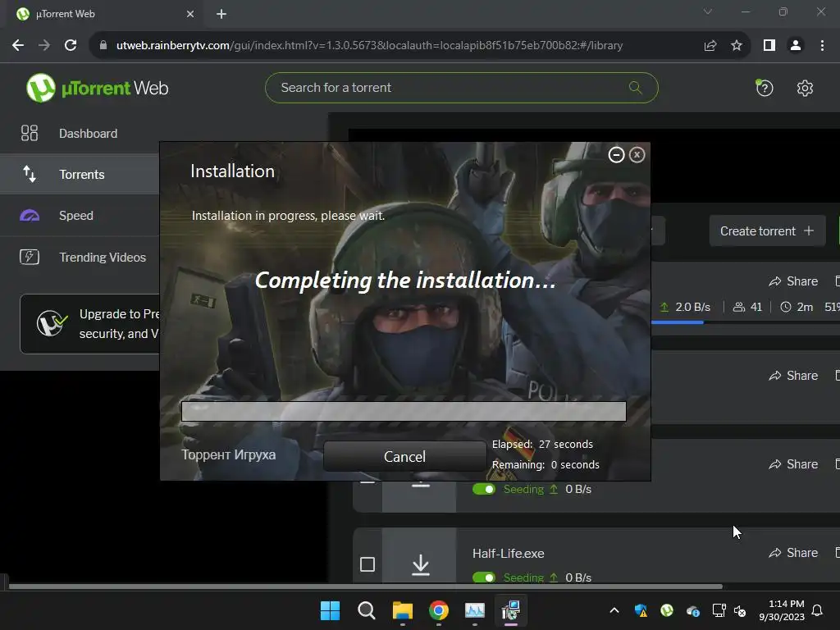
Task: Go back in the browser
Action: (18, 45)
